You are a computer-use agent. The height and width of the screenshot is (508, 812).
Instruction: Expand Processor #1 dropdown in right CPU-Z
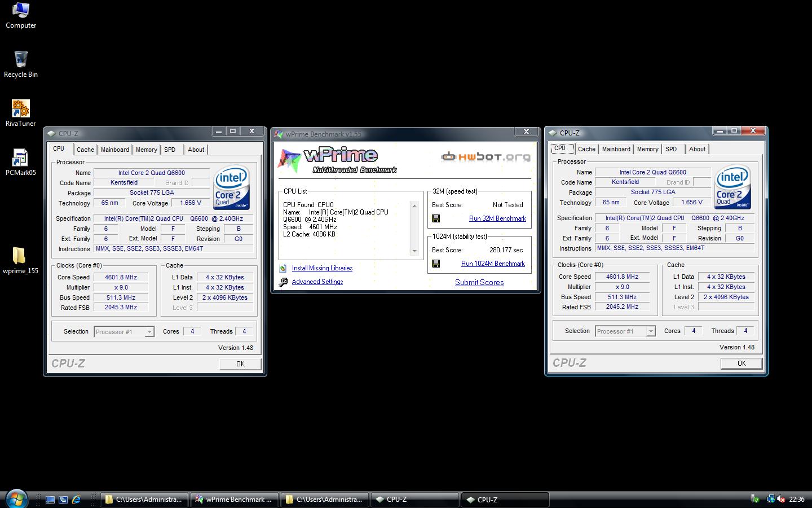coord(651,331)
